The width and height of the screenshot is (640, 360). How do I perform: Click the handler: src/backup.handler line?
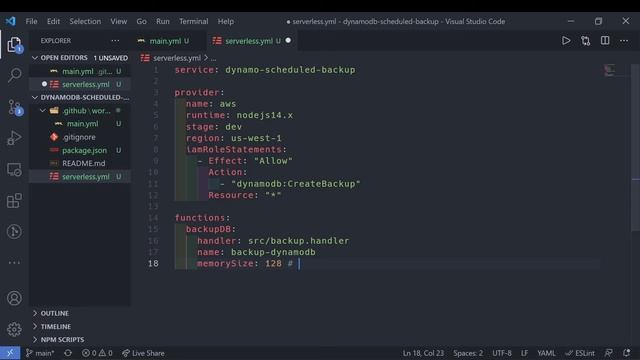(273, 241)
